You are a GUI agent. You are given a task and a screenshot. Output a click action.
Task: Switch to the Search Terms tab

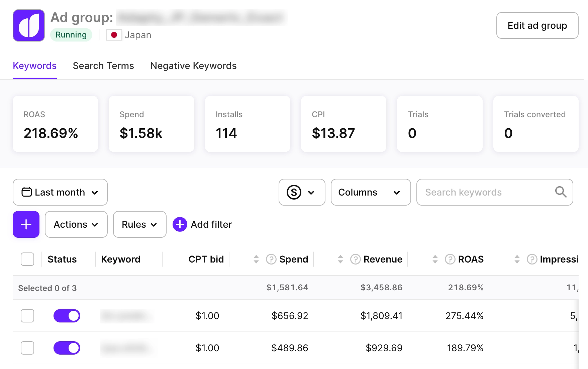tap(103, 66)
